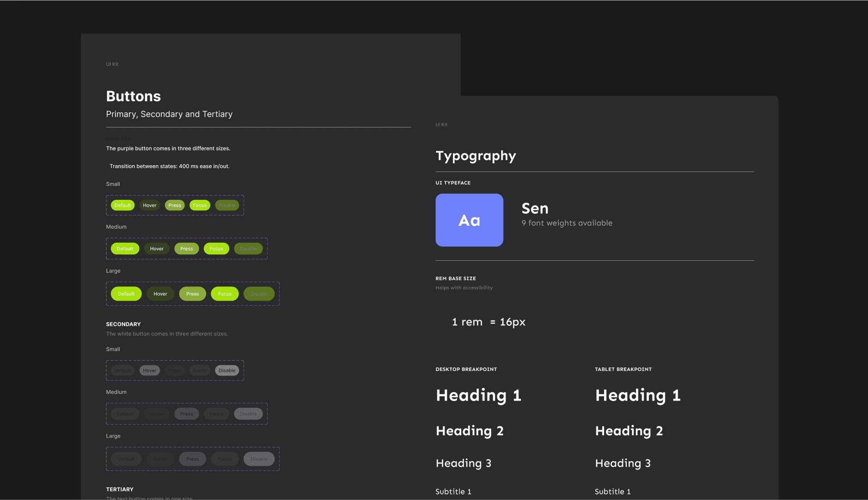Click the small primary Disable button
Screen dimensions: 868x500
tap(227, 205)
